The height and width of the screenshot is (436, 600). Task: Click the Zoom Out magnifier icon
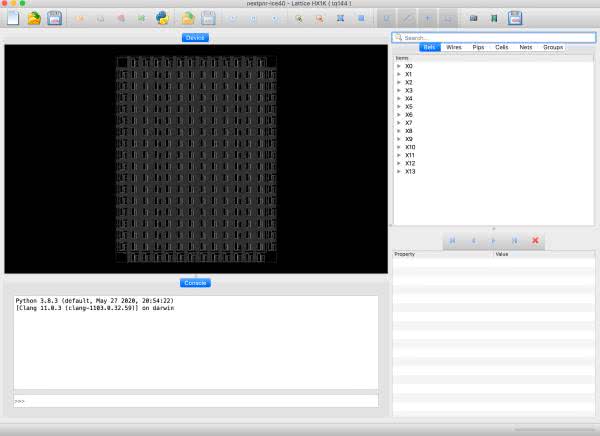click(319, 18)
